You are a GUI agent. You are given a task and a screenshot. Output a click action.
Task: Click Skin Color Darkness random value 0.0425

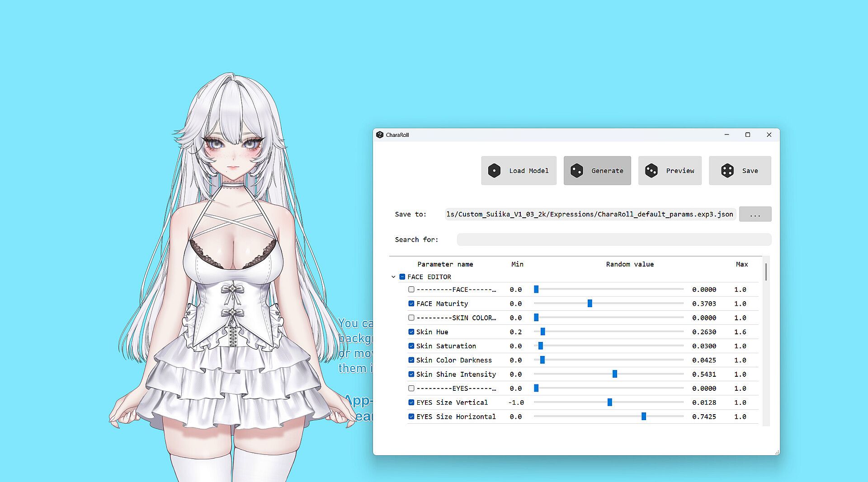coord(704,360)
